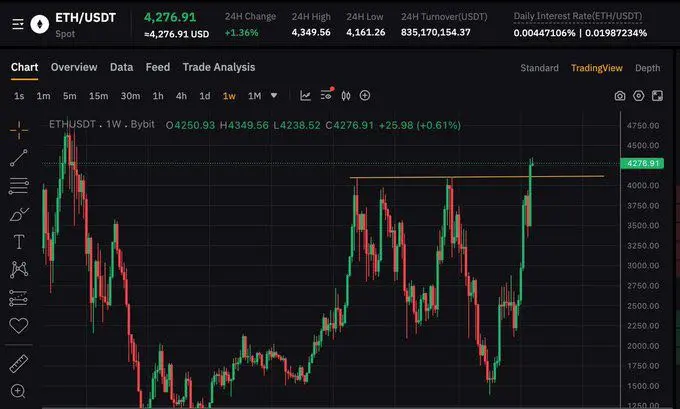Select the 1h timeframe
This screenshot has height=409, width=680.
click(x=158, y=96)
